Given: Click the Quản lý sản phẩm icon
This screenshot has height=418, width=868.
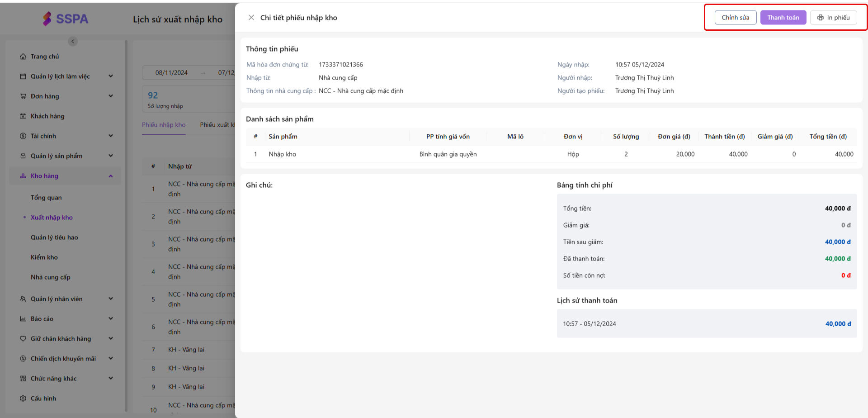Looking at the screenshot, I should (23, 156).
